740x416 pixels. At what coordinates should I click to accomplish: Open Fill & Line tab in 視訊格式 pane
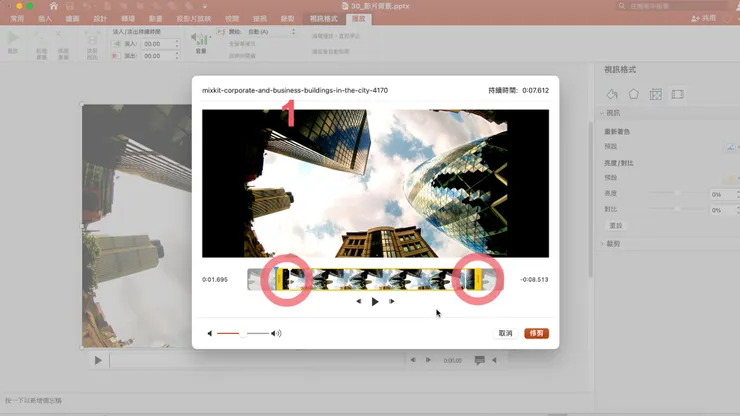(612, 94)
